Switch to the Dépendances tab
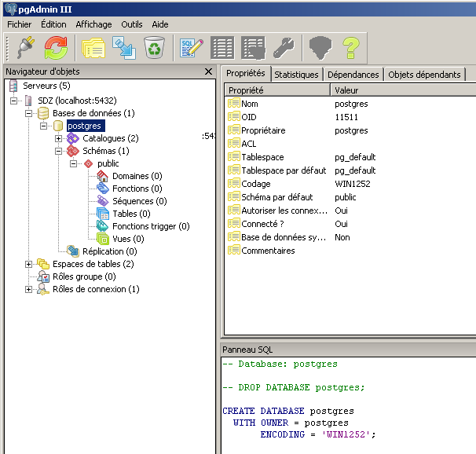476x454 pixels. pyautogui.click(x=353, y=74)
